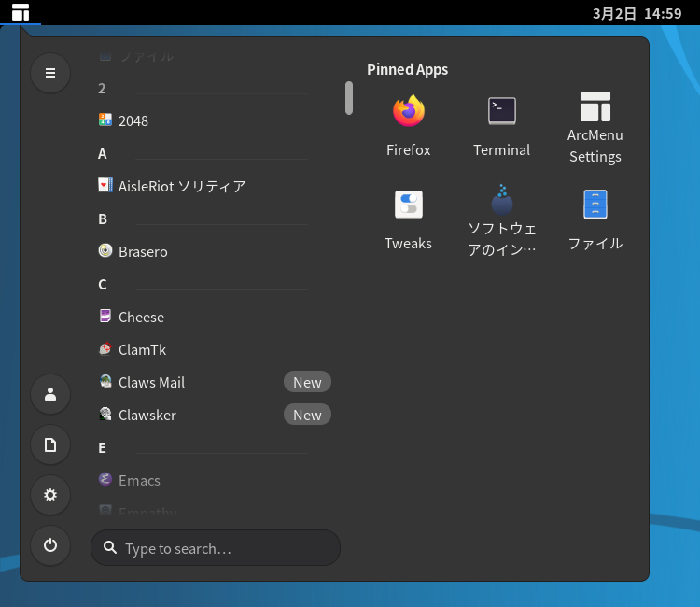Viewport: 700px width, 607px height.
Task: Open AisleRiot ソリティア from list
Action: click(x=216, y=186)
